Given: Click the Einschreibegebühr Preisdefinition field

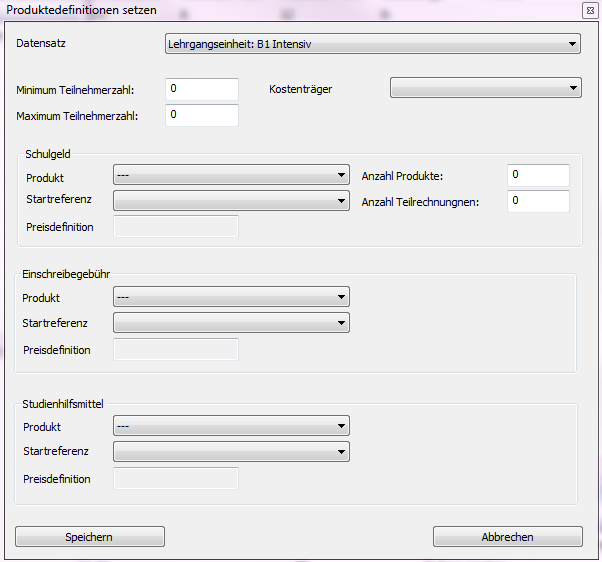Looking at the screenshot, I should click(x=177, y=350).
